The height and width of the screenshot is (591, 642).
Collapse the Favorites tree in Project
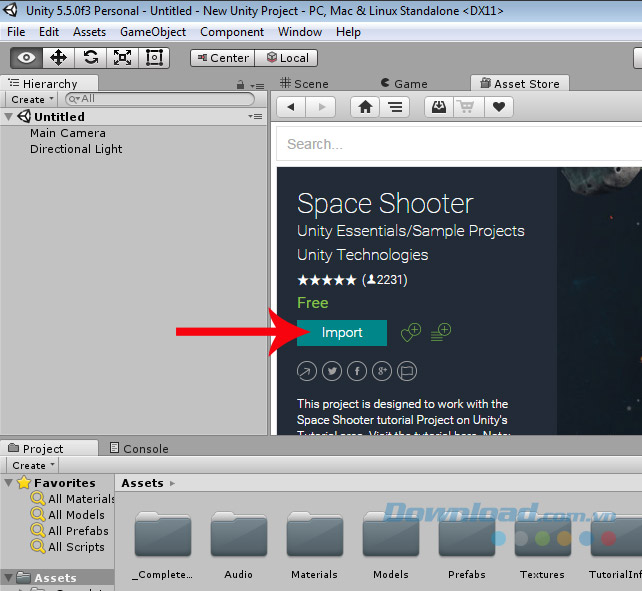(9, 483)
